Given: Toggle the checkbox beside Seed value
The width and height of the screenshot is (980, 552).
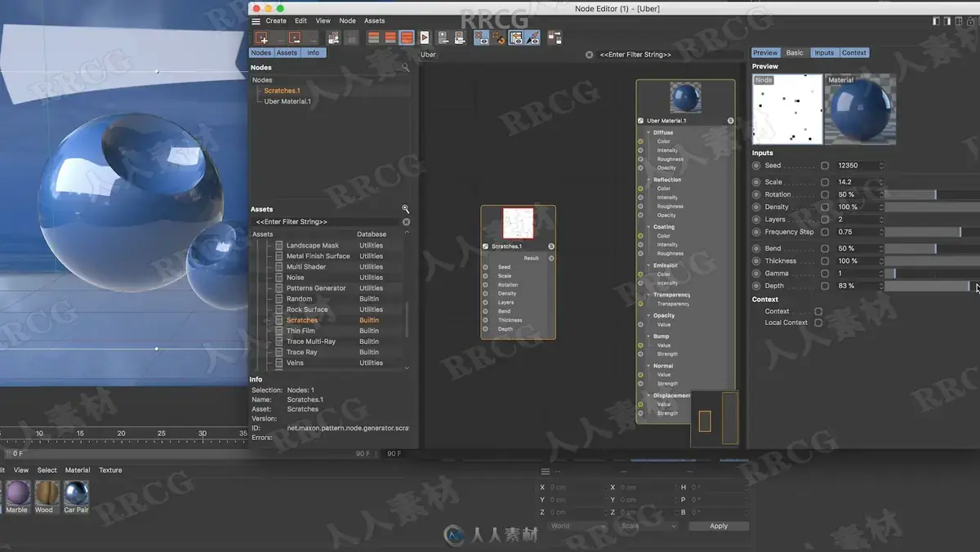Looking at the screenshot, I should tap(825, 166).
